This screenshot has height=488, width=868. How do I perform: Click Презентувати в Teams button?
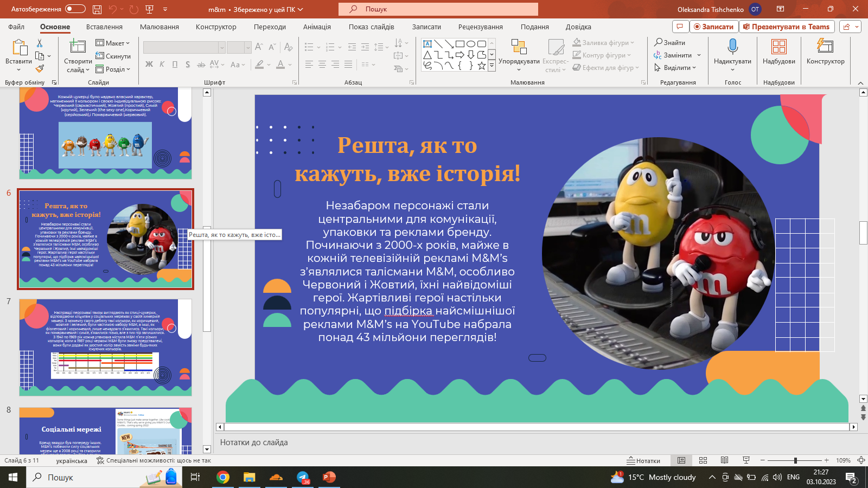[786, 27]
